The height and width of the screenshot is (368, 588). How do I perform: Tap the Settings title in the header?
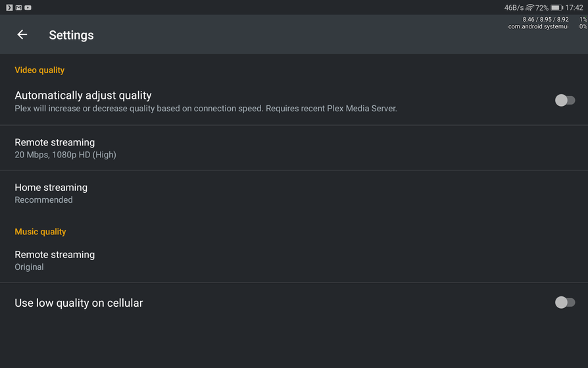[x=71, y=35]
